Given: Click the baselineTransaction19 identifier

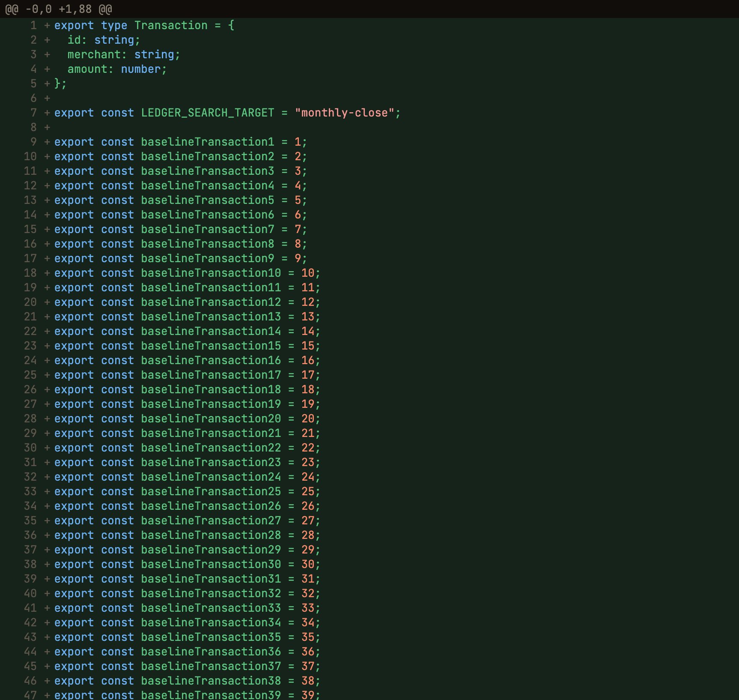Looking at the screenshot, I should pos(211,404).
